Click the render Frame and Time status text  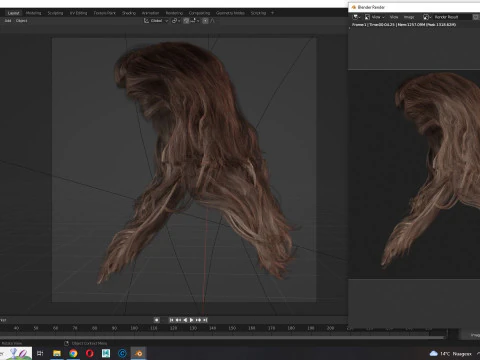tap(404, 25)
